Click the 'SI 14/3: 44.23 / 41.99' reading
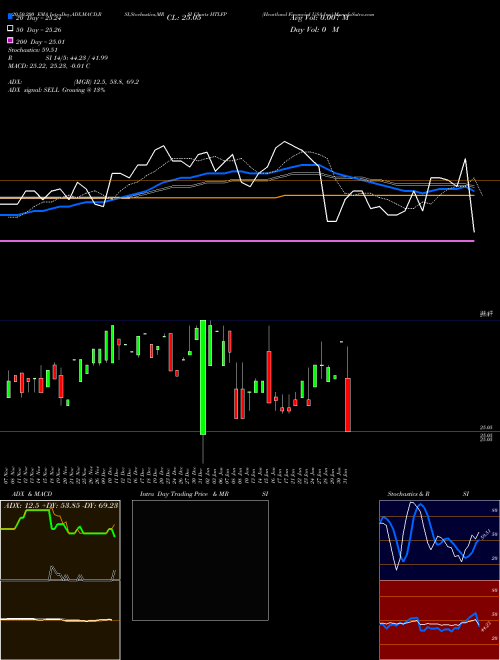The image size is (500, 660). tap(77, 58)
